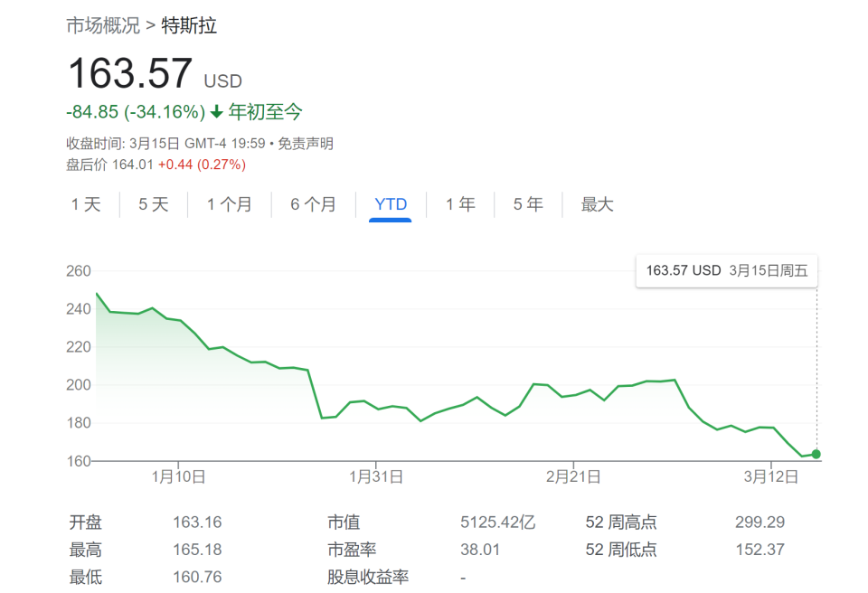Open the 免责声明 disclaimer link

(x=306, y=144)
